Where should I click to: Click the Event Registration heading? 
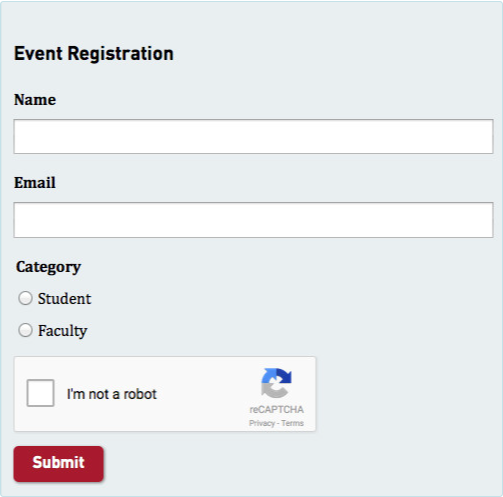coord(94,54)
